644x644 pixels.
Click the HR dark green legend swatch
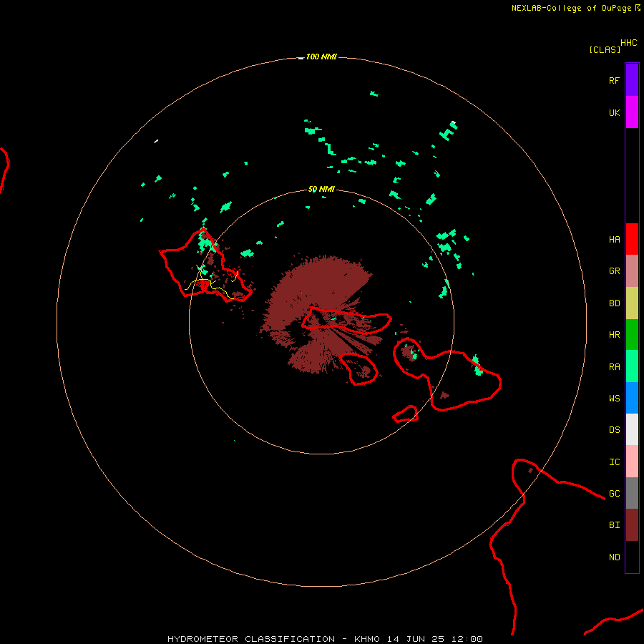pyautogui.click(x=632, y=335)
